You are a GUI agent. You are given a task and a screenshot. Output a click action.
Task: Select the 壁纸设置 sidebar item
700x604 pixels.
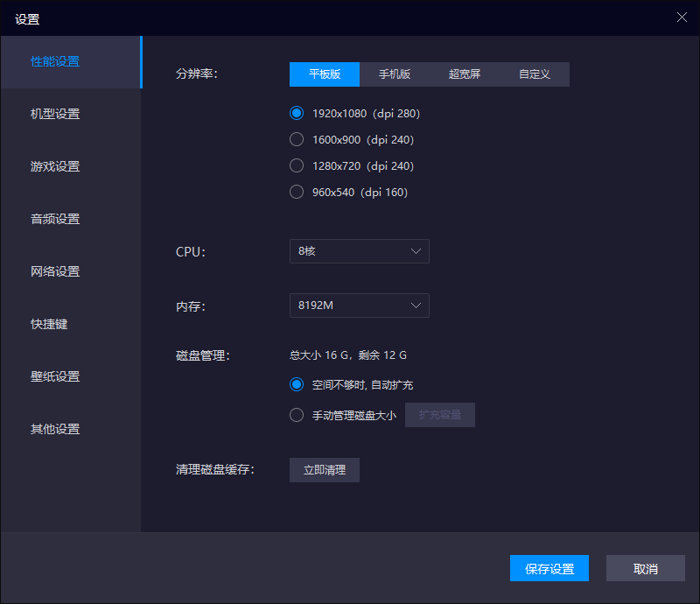(x=55, y=376)
